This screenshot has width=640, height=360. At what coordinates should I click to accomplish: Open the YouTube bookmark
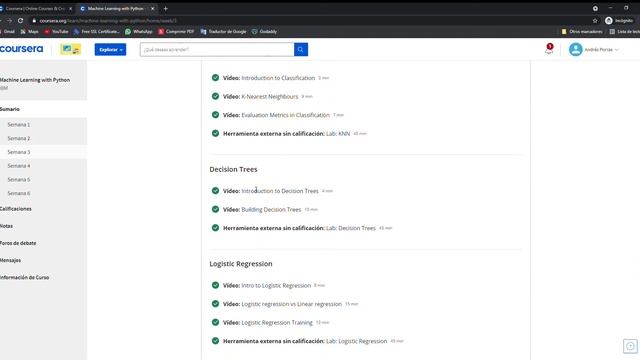point(56,31)
